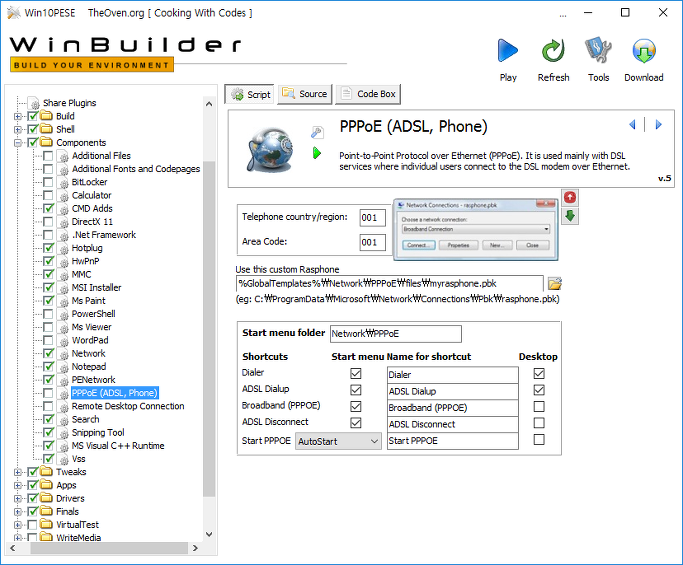Select MS Visual C++ Runtime script
The width and height of the screenshot is (683, 565).
[118, 446]
